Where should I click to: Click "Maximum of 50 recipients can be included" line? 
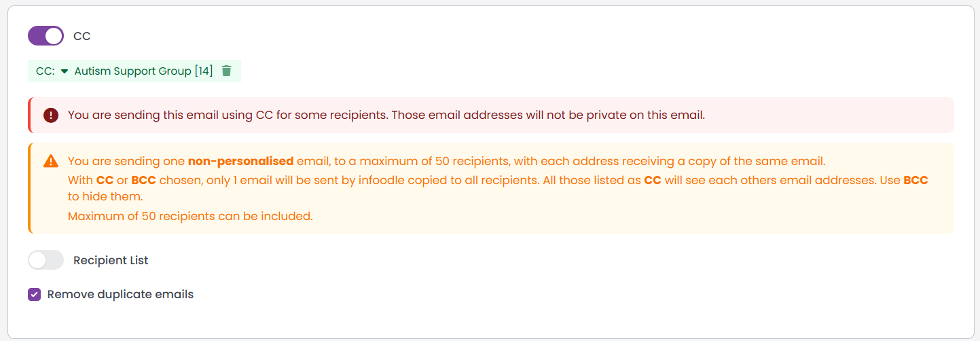point(190,217)
